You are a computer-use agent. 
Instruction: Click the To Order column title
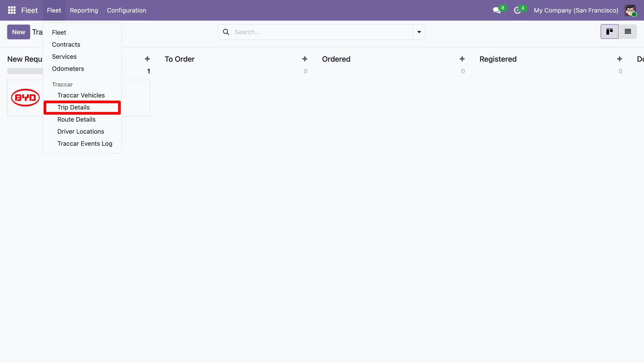(179, 59)
